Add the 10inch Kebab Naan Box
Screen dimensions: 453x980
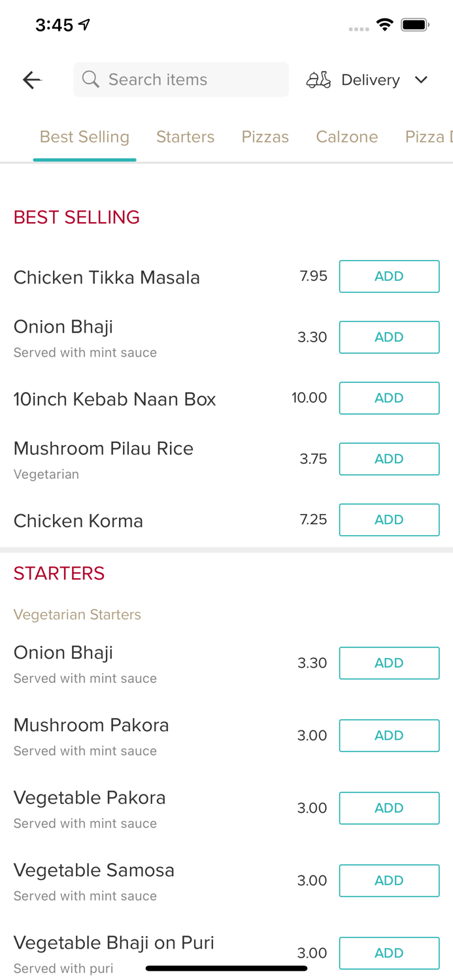click(x=389, y=398)
